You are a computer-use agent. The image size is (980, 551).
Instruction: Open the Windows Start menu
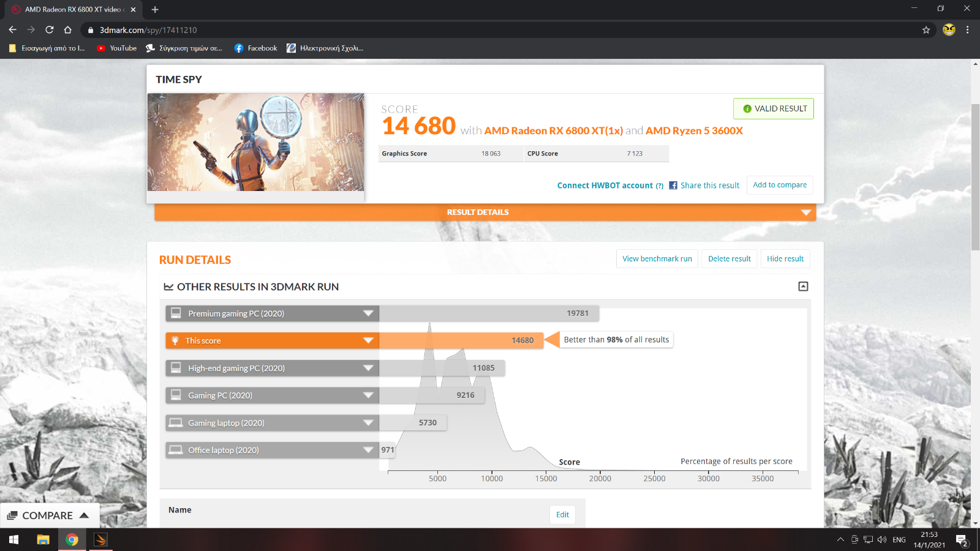point(13,539)
